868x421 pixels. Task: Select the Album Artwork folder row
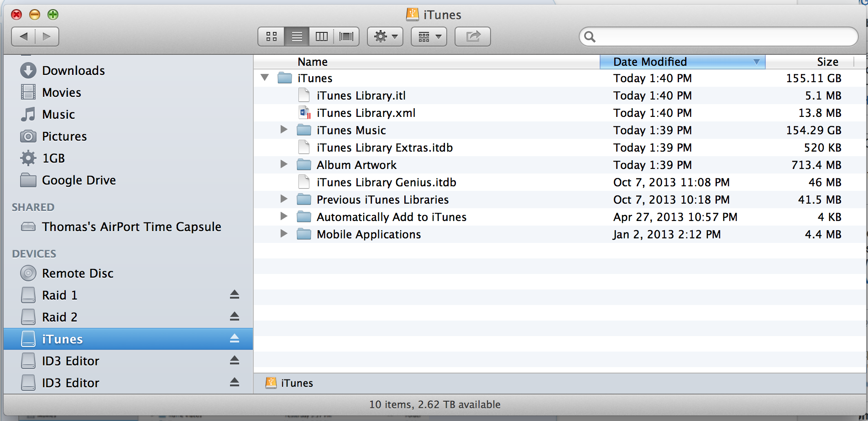559,165
